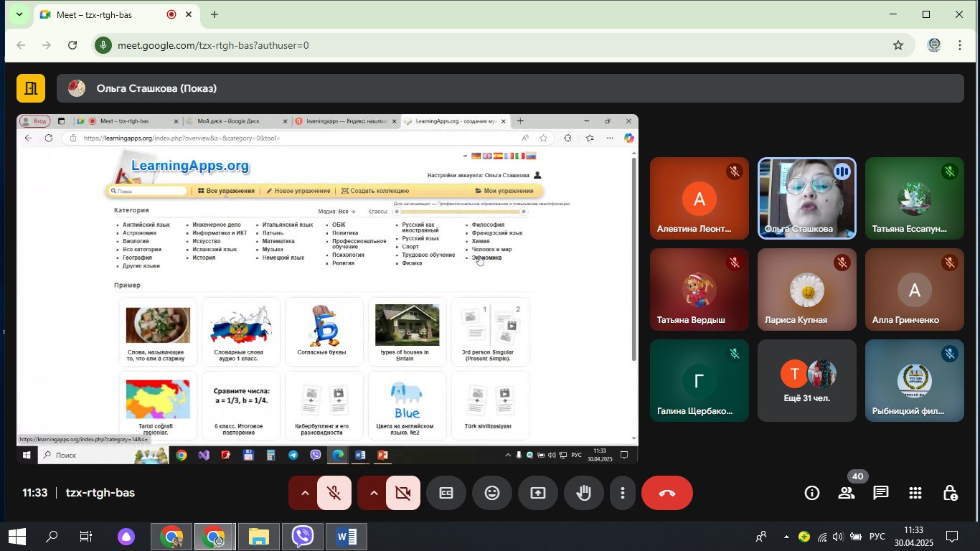The height and width of the screenshot is (551, 980).
Task: Expand video settings chevron beside camera
Action: 373,493
